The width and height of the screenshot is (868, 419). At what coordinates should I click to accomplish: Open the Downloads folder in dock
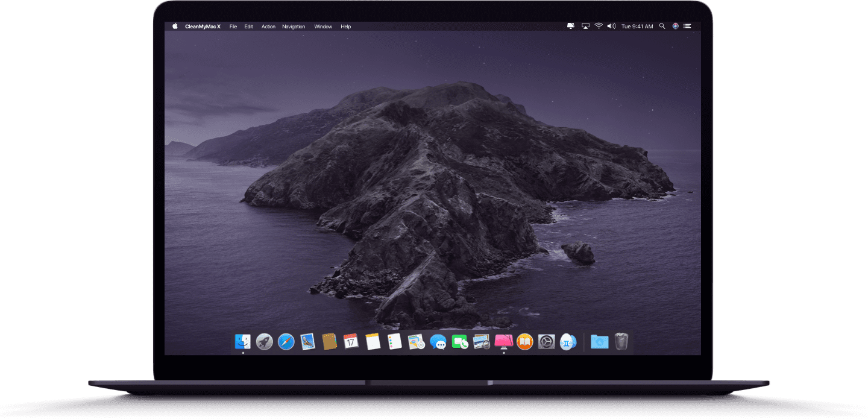coord(600,342)
